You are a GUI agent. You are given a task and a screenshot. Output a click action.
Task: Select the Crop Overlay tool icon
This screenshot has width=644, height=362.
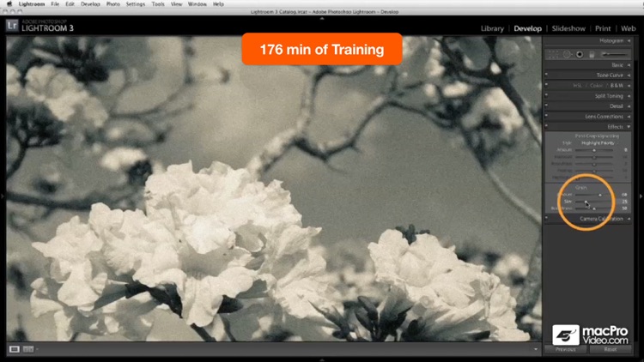pyautogui.click(x=554, y=54)
